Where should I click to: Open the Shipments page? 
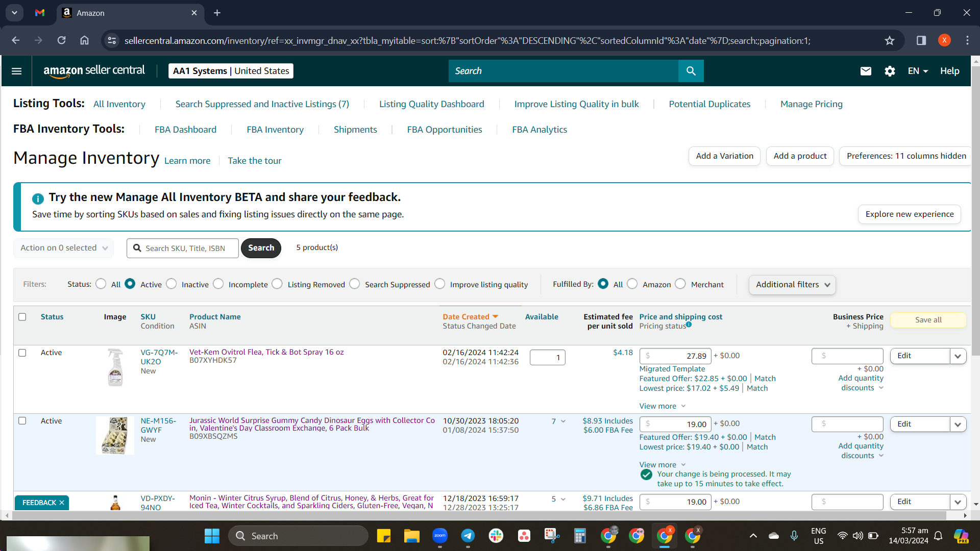click(x=355, y=130)
